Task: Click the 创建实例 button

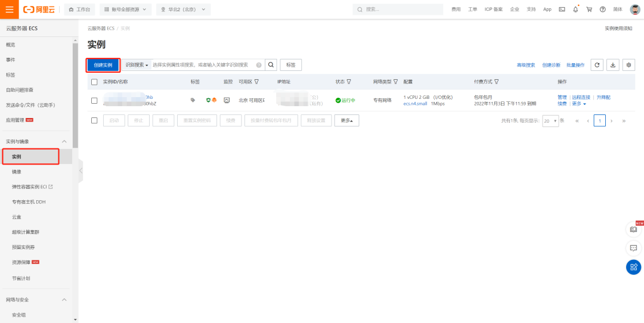Action: [103, 65]
